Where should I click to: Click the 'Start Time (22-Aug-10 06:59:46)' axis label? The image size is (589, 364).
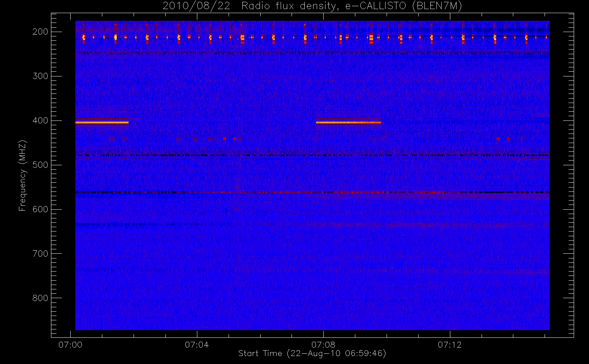click(x=312, y=353)
